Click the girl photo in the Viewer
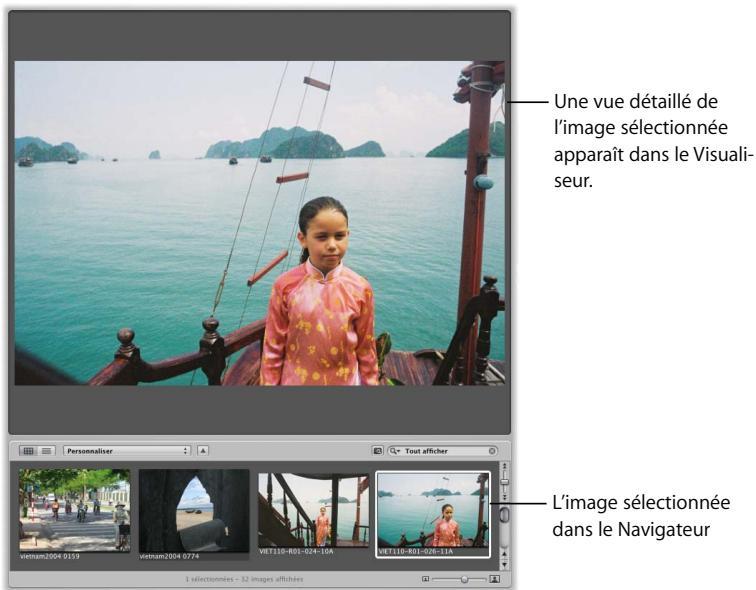The width and height of the screenshot is (756, 590). point(259,223)
